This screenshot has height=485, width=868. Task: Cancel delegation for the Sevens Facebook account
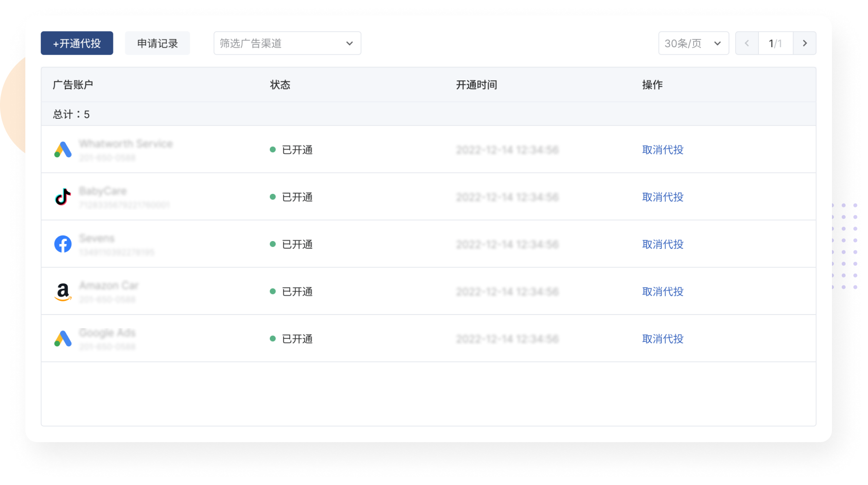(662, 244)
